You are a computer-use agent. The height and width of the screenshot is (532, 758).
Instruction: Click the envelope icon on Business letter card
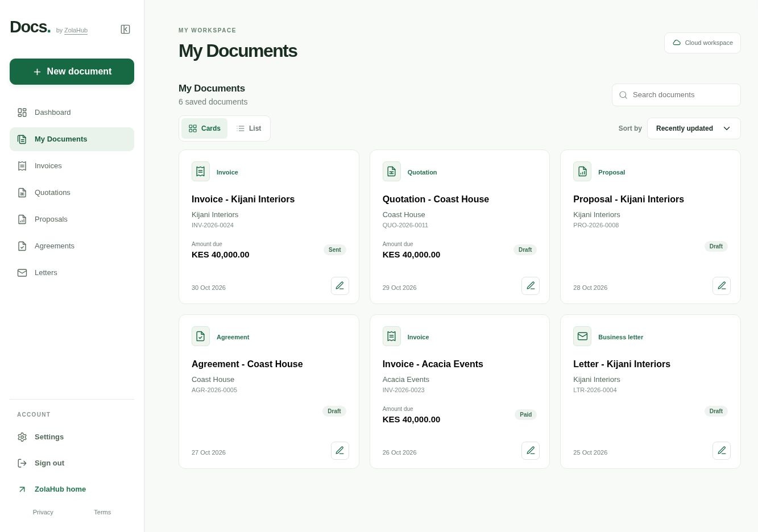click(582, 336)
